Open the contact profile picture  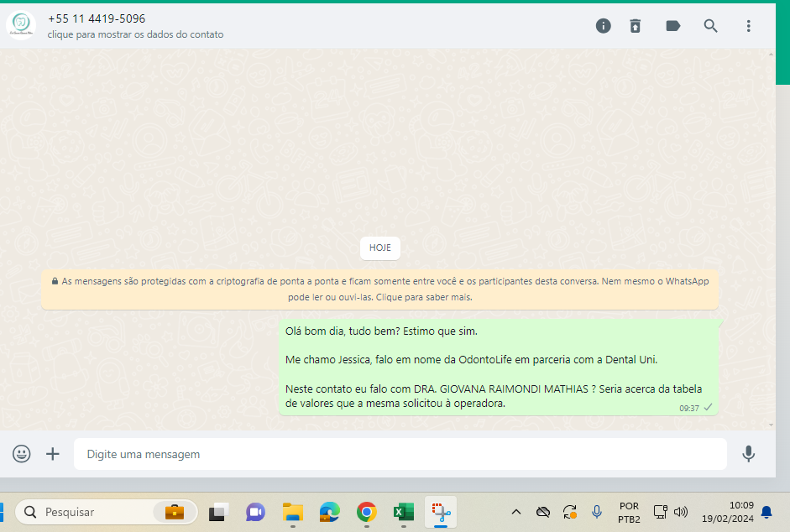tap(21, 24)
